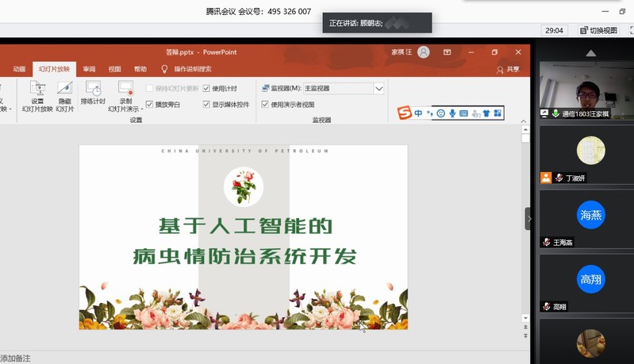Viewport: 634px width, 364px height.
Task: Toggle Show Media Controls (显示媒体控件) checkbox
Action: pos(207,105)
